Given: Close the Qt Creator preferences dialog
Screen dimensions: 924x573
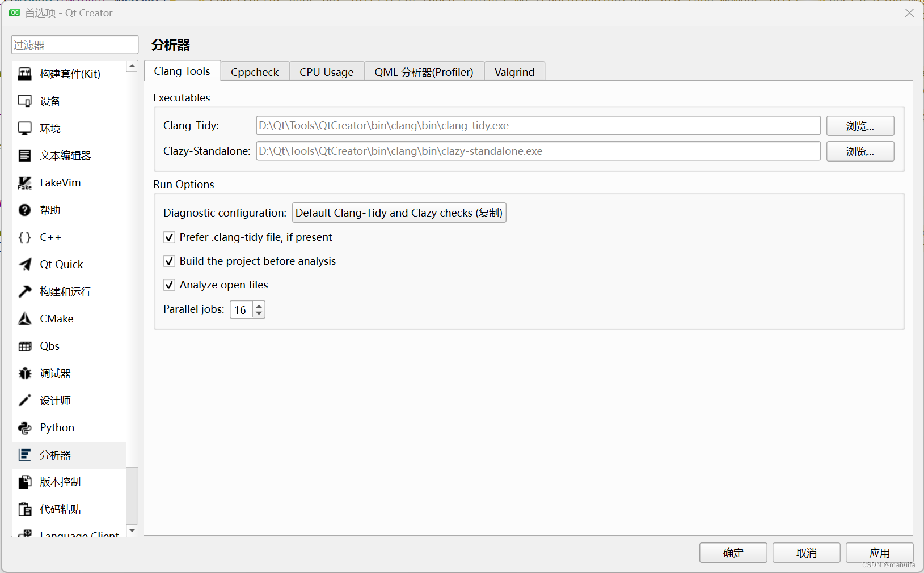Looking at the screenshot, I should pyautogui.click(x=909, y=12).
